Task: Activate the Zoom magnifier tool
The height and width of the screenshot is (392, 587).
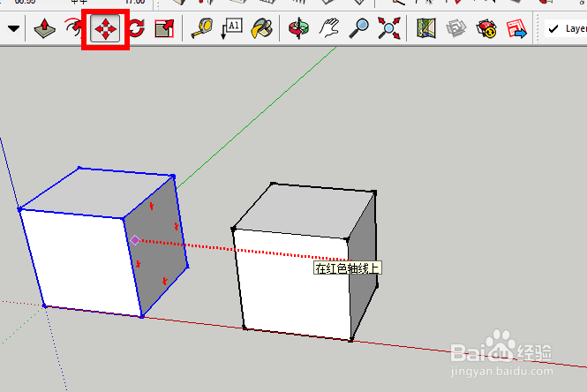Action: click(x=358, y=28)
